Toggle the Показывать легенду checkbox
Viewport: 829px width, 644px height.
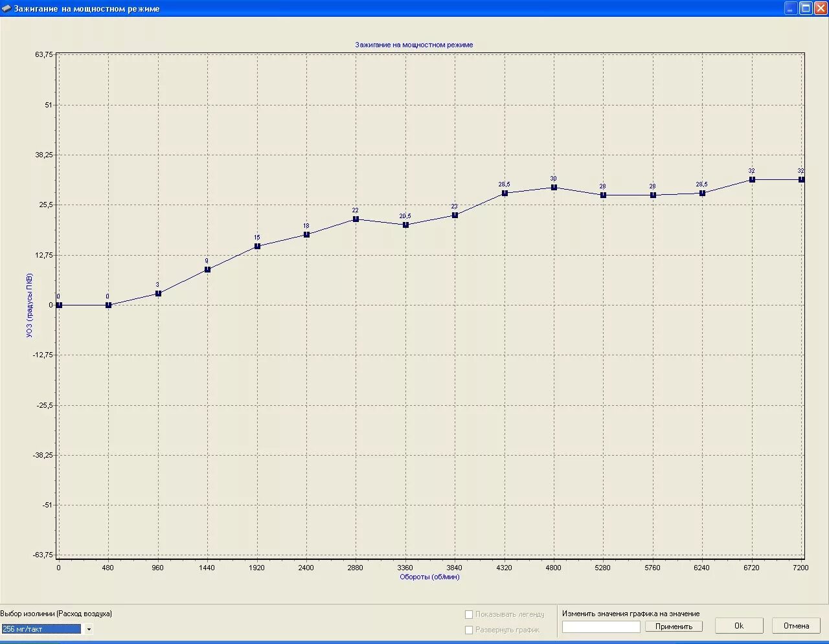coord(469,614)
